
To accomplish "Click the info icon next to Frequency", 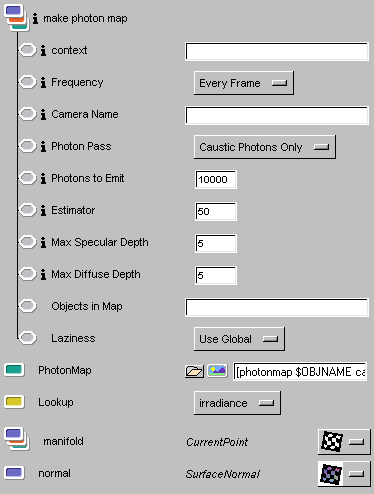I will pos(43,82).
